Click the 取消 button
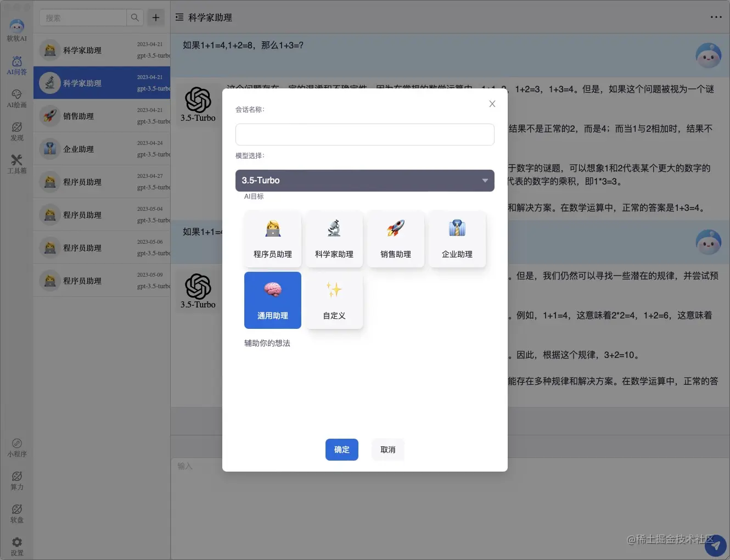 pos(388,450)
